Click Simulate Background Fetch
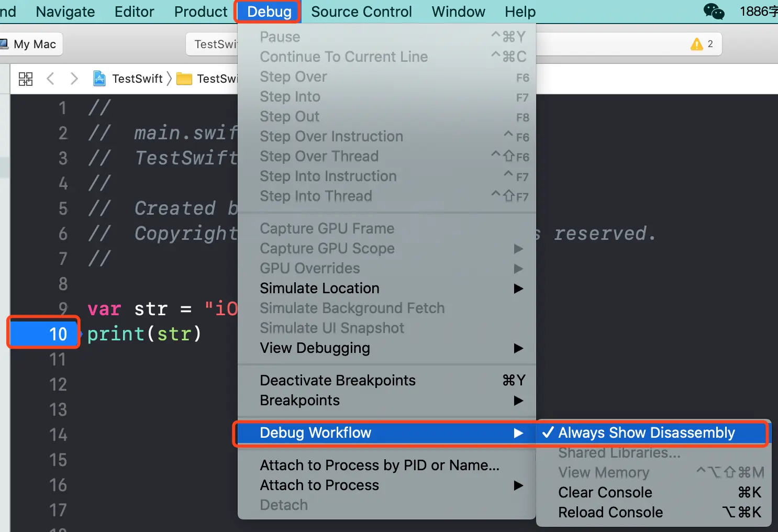The width and height of the screenshot is (778, 532). click(x=386, y=308)
